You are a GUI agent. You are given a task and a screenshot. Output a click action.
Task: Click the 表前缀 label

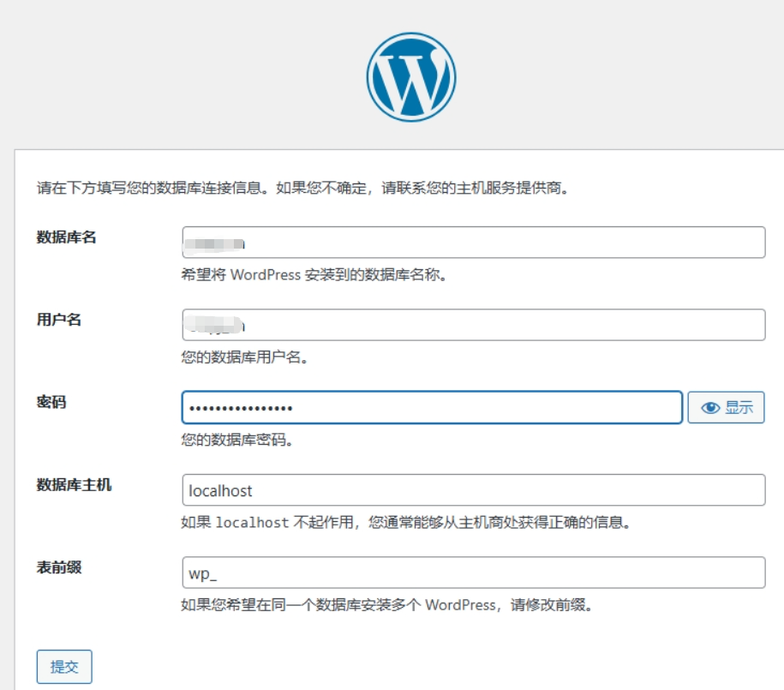(59, 567)
